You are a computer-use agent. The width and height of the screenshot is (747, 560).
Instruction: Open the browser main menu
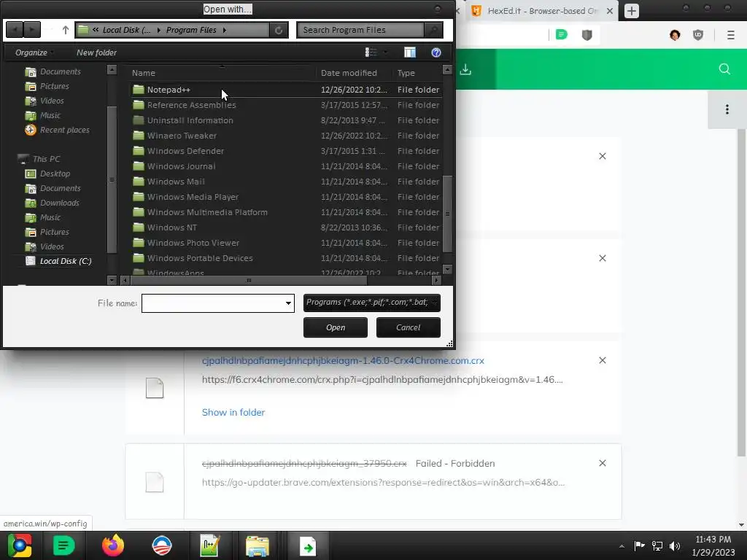coord(730,35)
